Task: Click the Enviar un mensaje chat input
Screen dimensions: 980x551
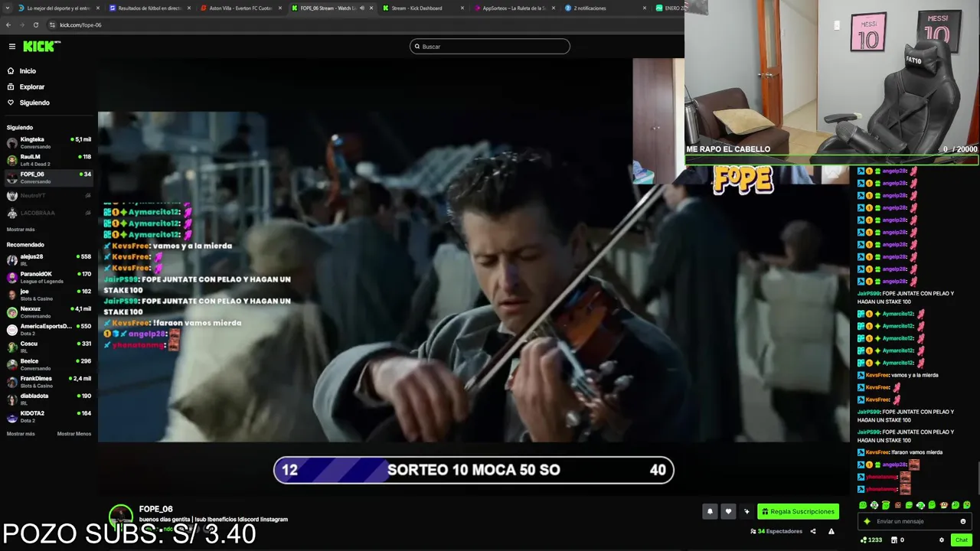Action: click(x=915, y=521)
